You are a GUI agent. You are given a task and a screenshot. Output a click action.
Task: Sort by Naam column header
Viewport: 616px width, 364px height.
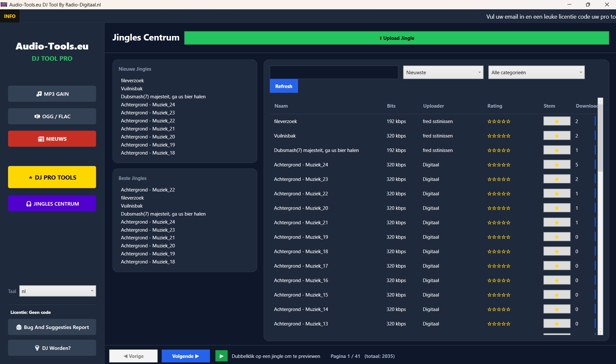tap(281, 106)
